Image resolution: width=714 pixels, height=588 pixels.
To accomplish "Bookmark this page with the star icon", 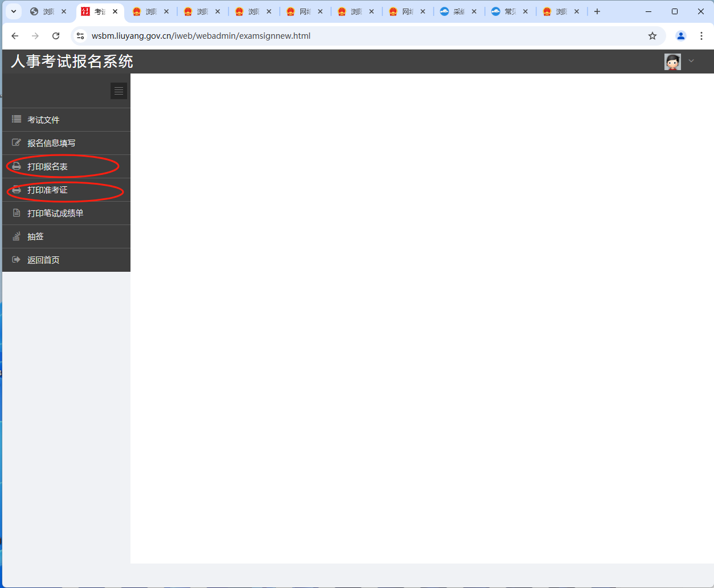I will point(652,36).
